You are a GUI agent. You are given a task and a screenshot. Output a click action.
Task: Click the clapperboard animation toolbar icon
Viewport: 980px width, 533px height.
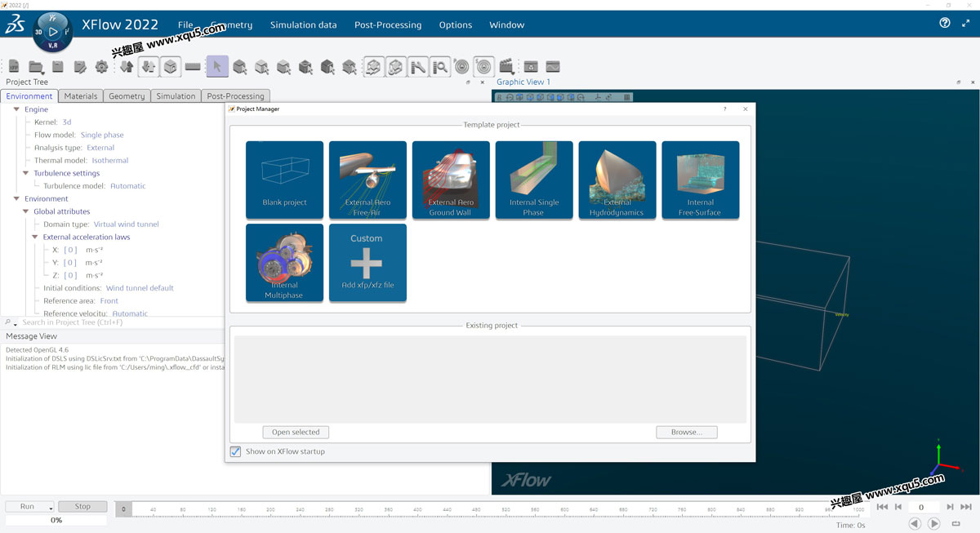click(506, 67)
